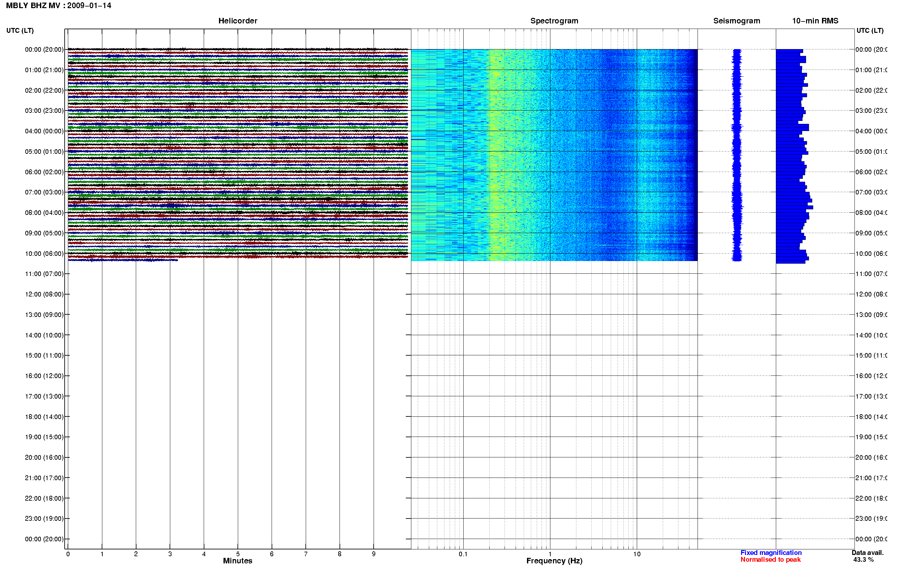Click the red Normalised to peak legend text
Viewport: 924px width, 578px height.
[770, 560]
